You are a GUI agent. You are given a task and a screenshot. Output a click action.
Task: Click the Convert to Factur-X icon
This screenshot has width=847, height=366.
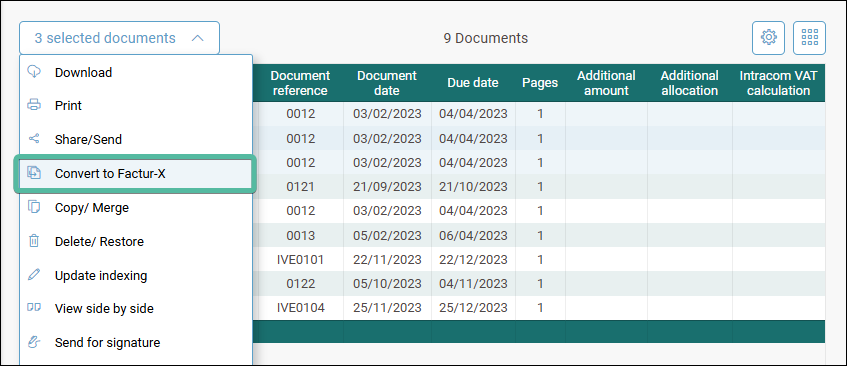pyautogui.click(x=34, y=173)
